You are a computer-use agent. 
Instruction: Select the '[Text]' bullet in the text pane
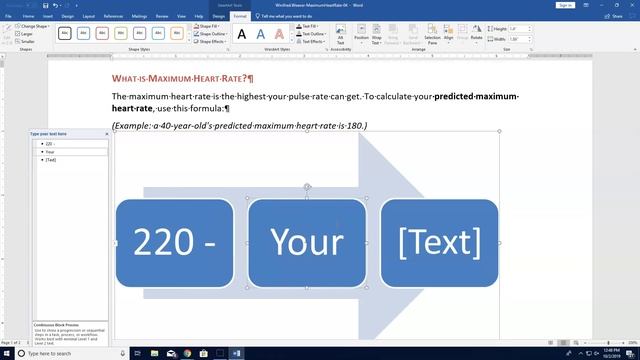pyautogui.click(x=70, y=160)
